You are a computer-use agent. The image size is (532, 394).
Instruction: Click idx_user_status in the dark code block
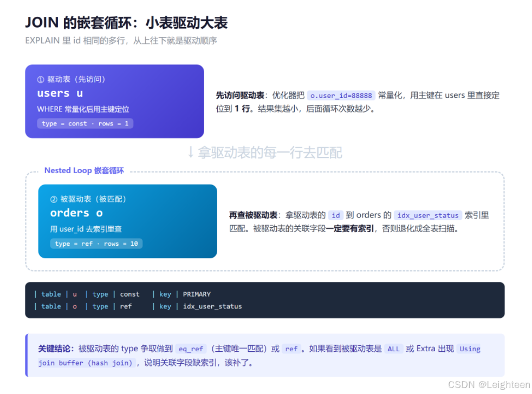[x=212, y=306]
